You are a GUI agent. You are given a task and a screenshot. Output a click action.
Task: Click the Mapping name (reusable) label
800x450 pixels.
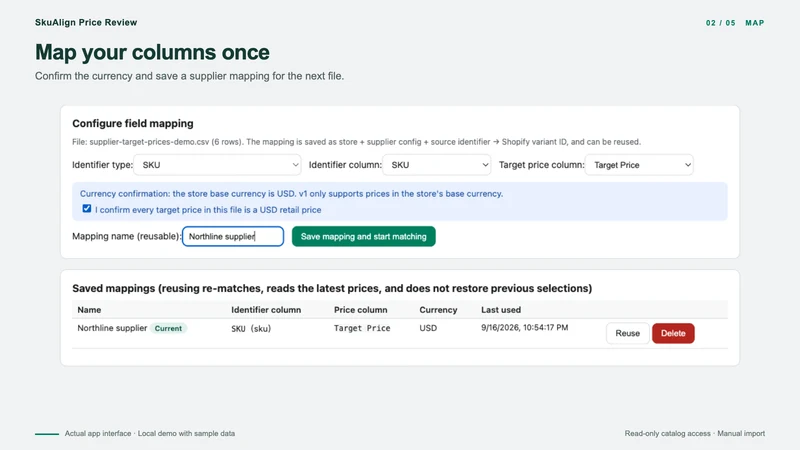click(127, 236)
